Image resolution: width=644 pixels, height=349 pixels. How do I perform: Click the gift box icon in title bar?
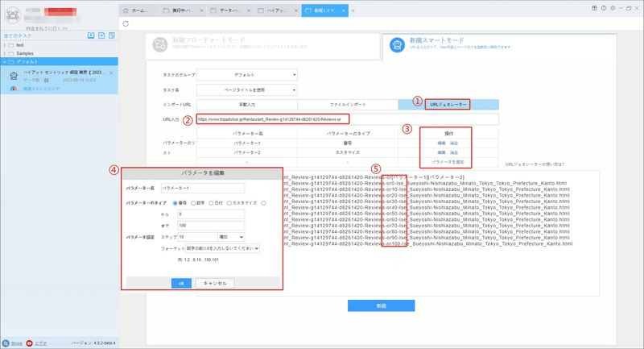594,8
